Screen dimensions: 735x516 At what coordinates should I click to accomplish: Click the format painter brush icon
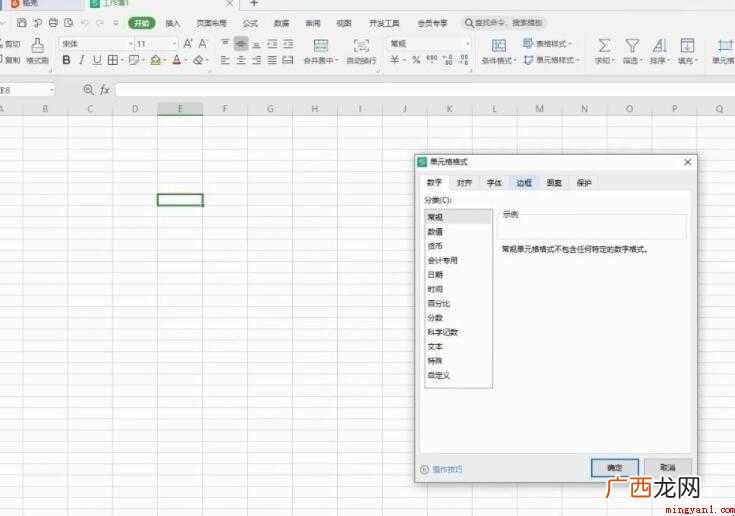(x=38, y=45)
